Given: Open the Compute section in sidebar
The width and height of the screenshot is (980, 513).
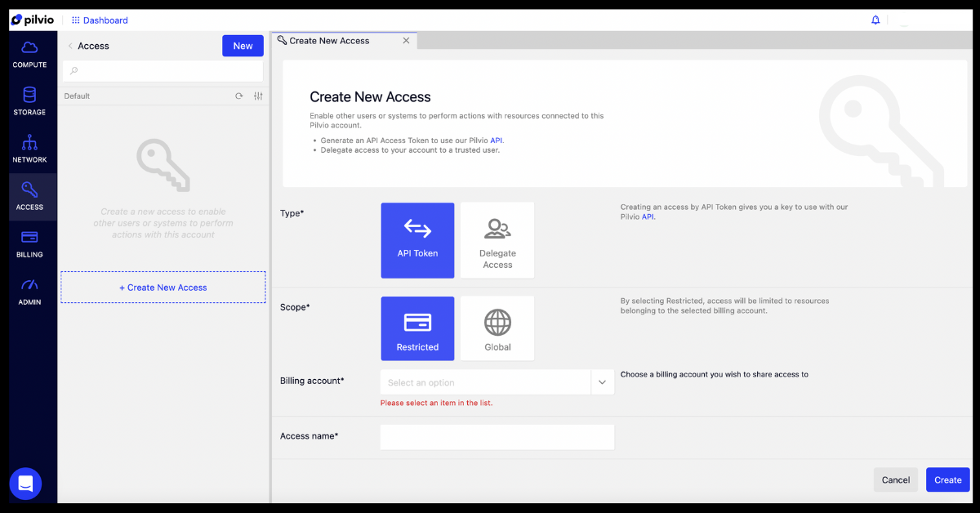Looking at the screenshot, I should [x=29, y=54].
